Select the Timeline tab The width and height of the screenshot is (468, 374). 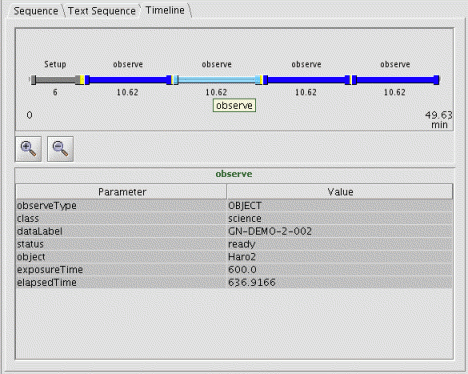165,10
